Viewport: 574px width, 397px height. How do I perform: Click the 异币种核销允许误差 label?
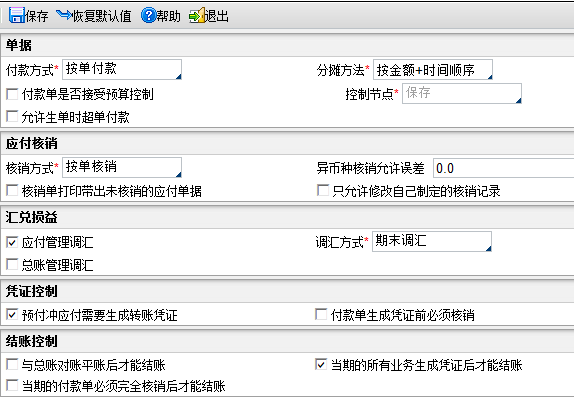[x=370, y=168]
